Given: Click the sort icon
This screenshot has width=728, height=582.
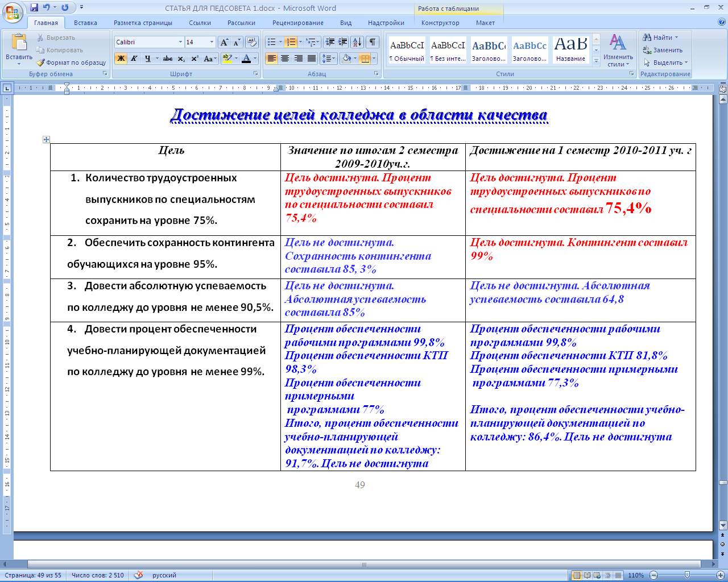Looking at the screenshot, I should coord(357,42).
